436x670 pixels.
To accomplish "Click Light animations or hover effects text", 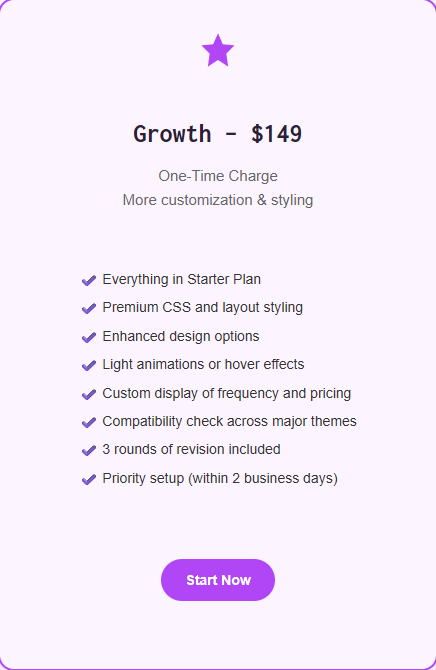I will pyautogui.click(x=203, y=364).
